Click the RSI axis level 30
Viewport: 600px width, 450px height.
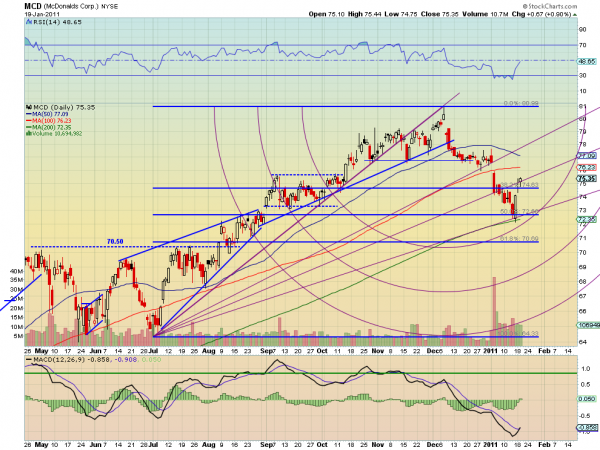click(582, 75)
